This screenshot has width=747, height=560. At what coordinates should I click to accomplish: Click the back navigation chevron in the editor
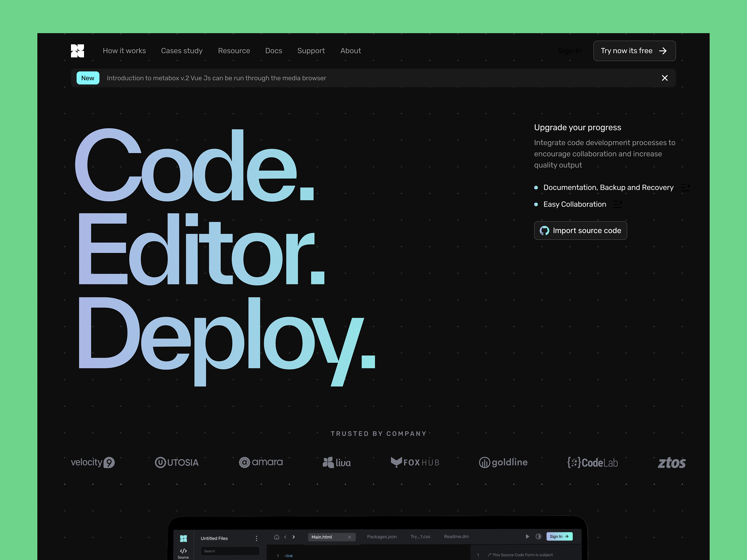tap(285, 537)
